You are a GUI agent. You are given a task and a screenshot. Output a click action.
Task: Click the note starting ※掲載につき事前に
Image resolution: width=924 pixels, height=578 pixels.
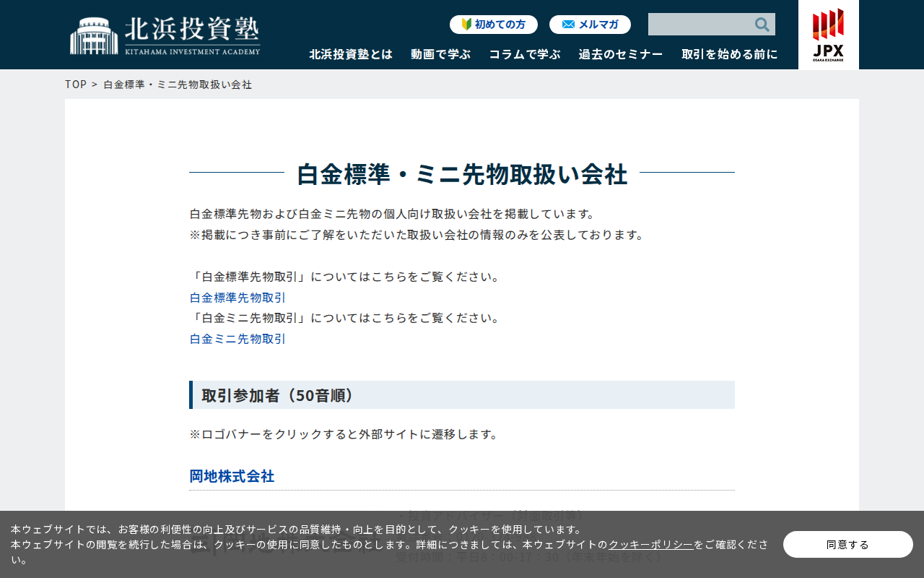click(x=417, y=235)
